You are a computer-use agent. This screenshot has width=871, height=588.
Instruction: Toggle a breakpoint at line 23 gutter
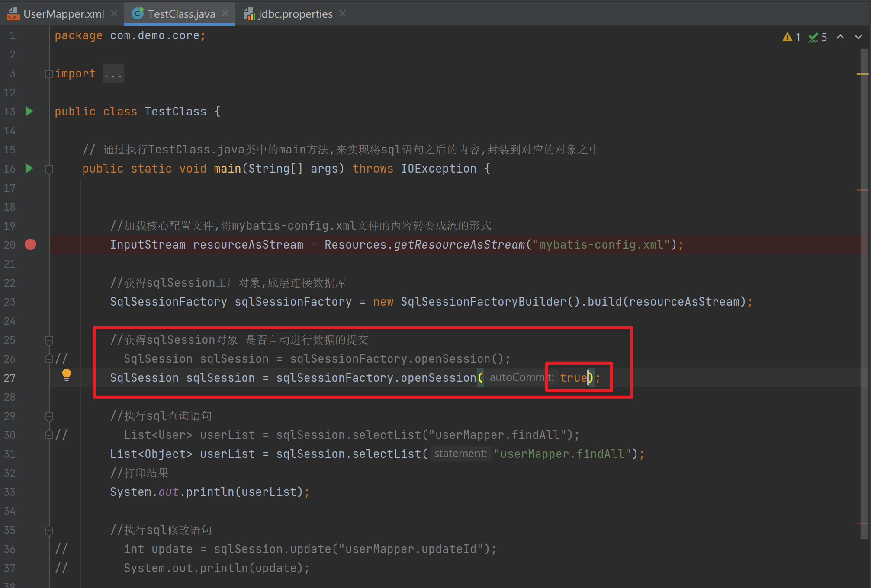pyautogui.click(x=30, y=302)
